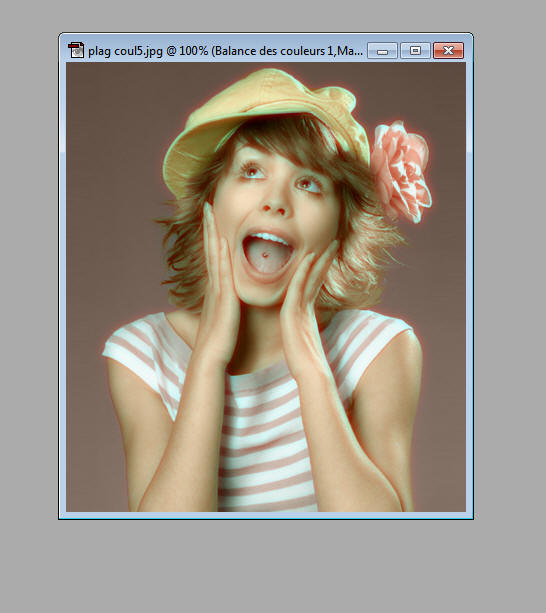The height and width of the screenshot is (613, 546).
Task: Click the eye nearest the pink flower
Action: pyautogui.click(x=307, y=184)
